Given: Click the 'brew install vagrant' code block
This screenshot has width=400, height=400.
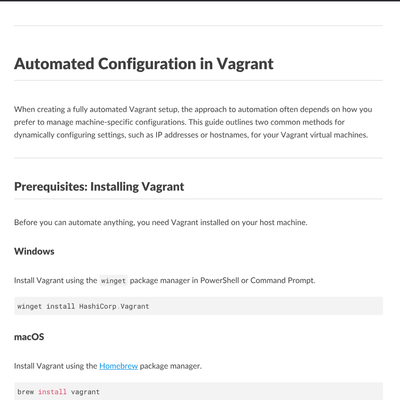Looking at the screenshot, I should [198, 392].
